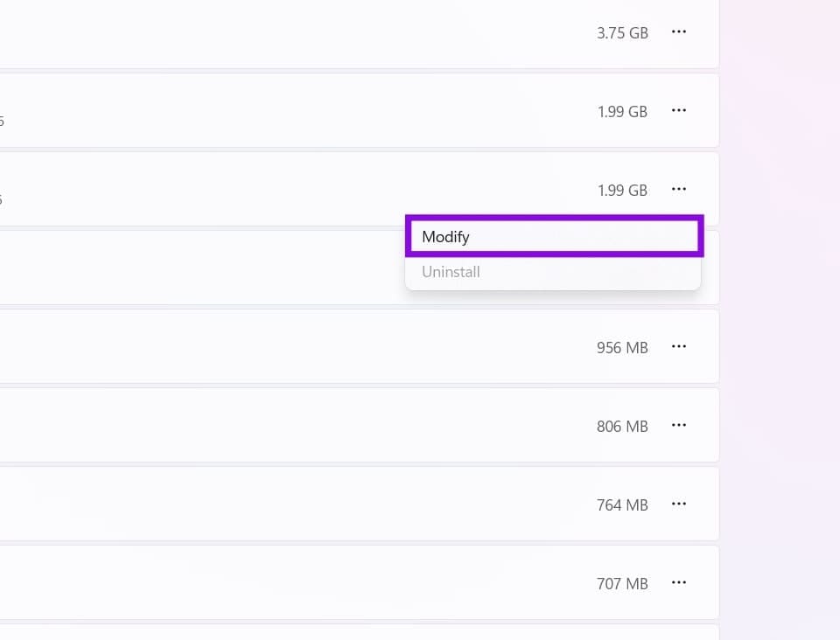This screenshot has height=640, width=840.
Task: Click the 3.75 GB size label
Action: click(x=622, y=33)
